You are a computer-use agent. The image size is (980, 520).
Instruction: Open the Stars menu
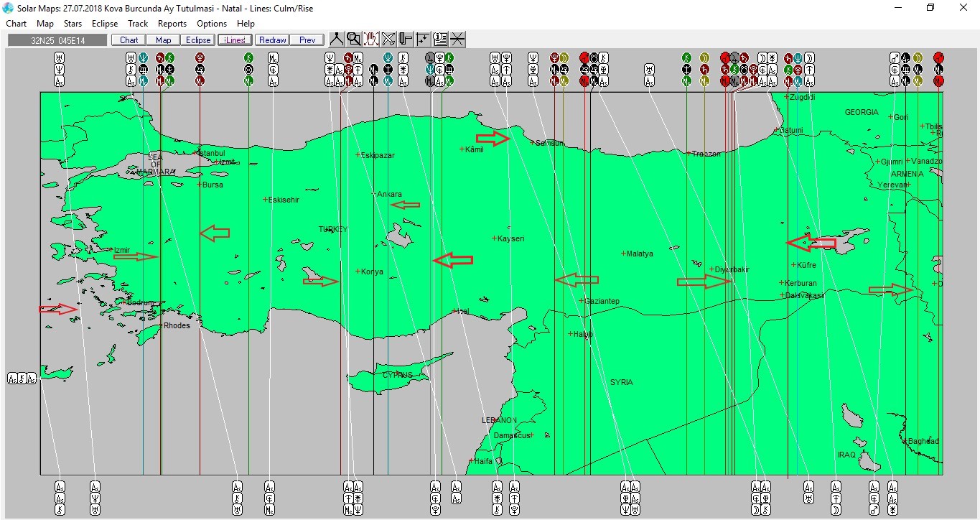pos(73,24)
